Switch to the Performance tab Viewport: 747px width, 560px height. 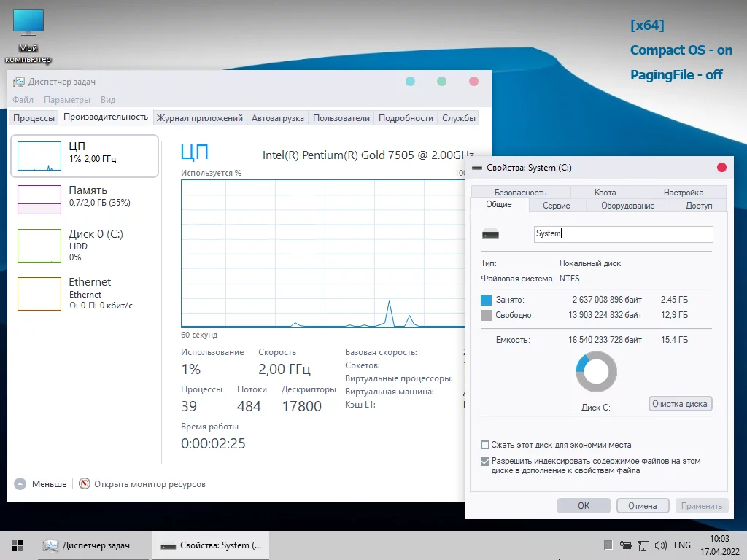[x=106, y=117]
